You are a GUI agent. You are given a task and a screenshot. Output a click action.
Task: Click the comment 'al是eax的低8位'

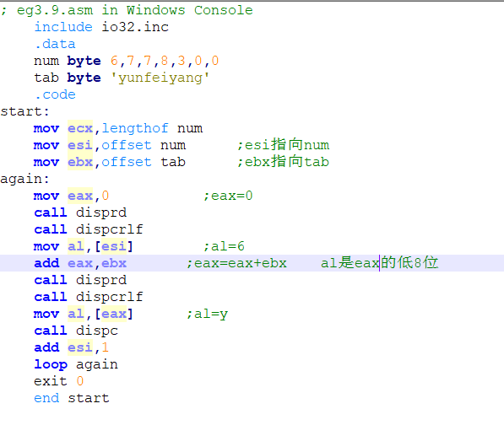pos(379,263)
